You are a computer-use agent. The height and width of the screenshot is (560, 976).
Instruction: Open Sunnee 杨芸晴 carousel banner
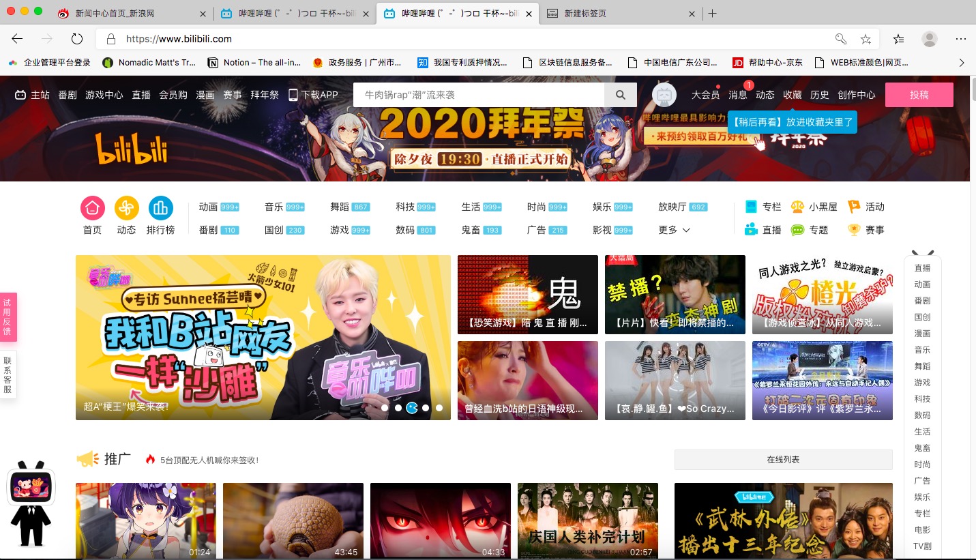point(263,338)
